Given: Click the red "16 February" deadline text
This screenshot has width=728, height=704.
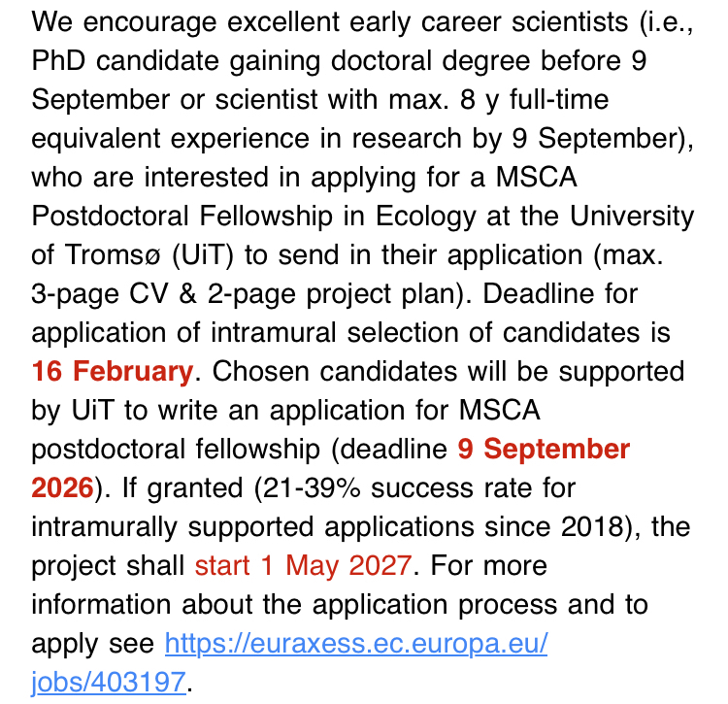Looking at the screenshot, I should coord(112,371).
